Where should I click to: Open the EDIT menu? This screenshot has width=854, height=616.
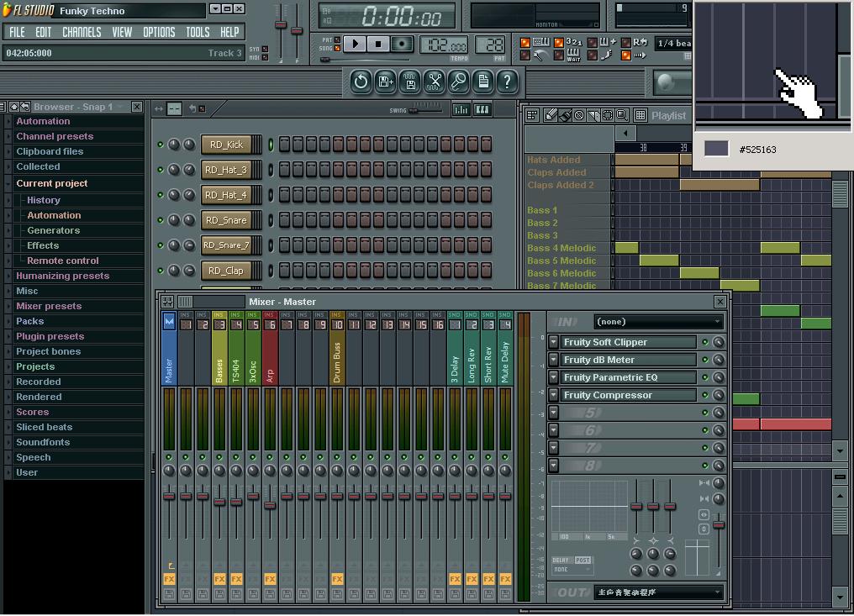pos(44,32)
